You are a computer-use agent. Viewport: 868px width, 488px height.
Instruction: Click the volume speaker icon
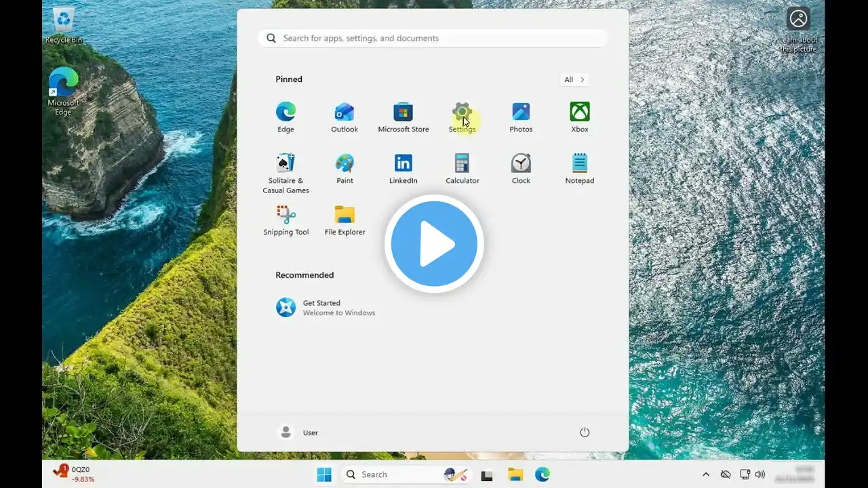click(760, 474)
